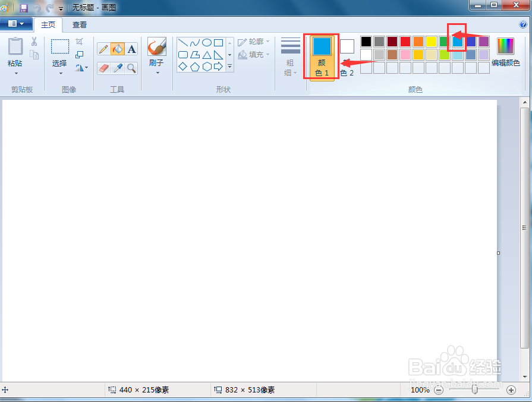Open the Paint file menu button

point(16,24)
